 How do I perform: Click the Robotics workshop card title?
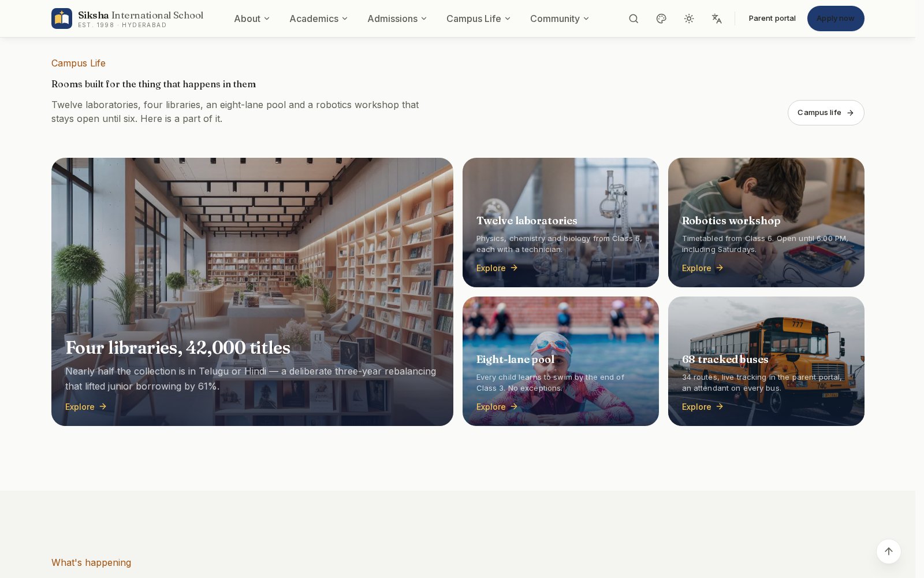tap(731, 221)
